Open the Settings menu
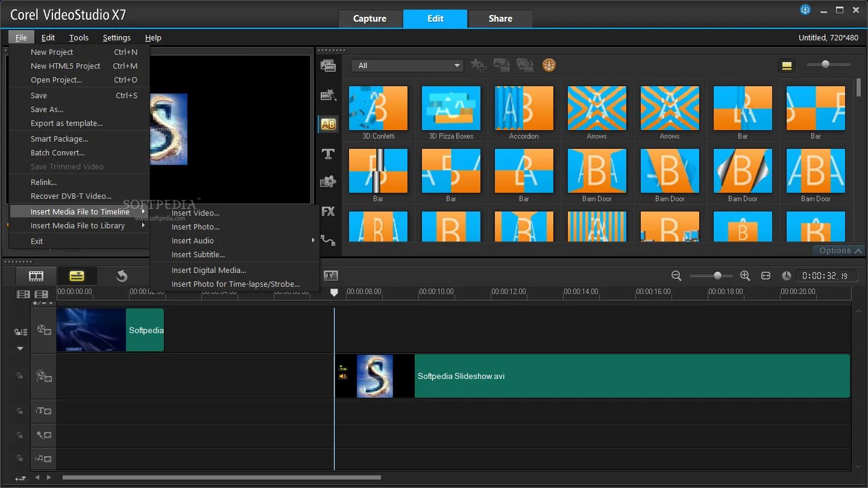868x488 pixels. point(117,37)
